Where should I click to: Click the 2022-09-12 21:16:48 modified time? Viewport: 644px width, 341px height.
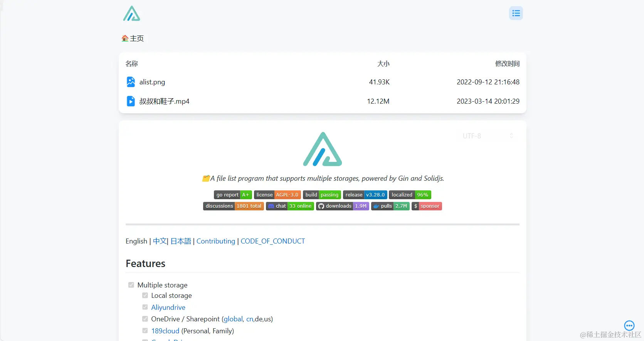click(488, 82)
